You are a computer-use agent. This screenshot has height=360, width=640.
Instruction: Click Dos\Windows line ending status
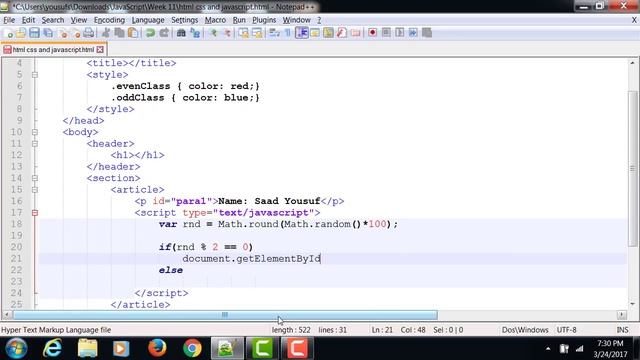525,330
